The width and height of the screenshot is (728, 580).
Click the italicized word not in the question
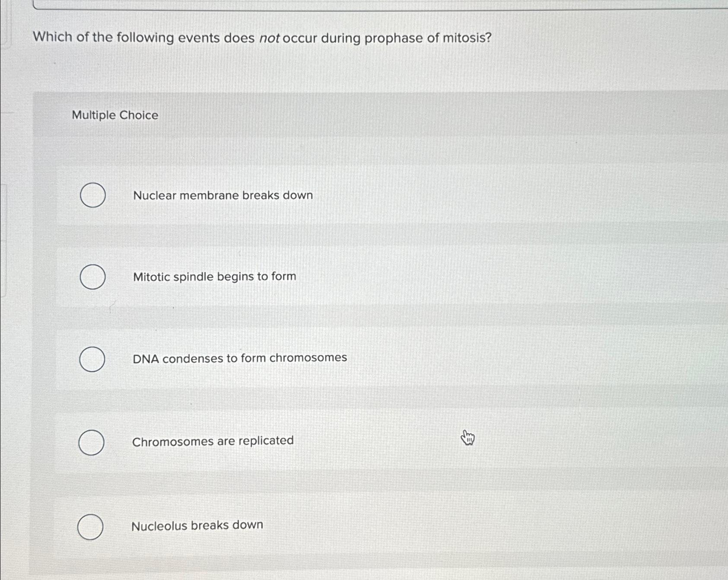pos(270,38)
